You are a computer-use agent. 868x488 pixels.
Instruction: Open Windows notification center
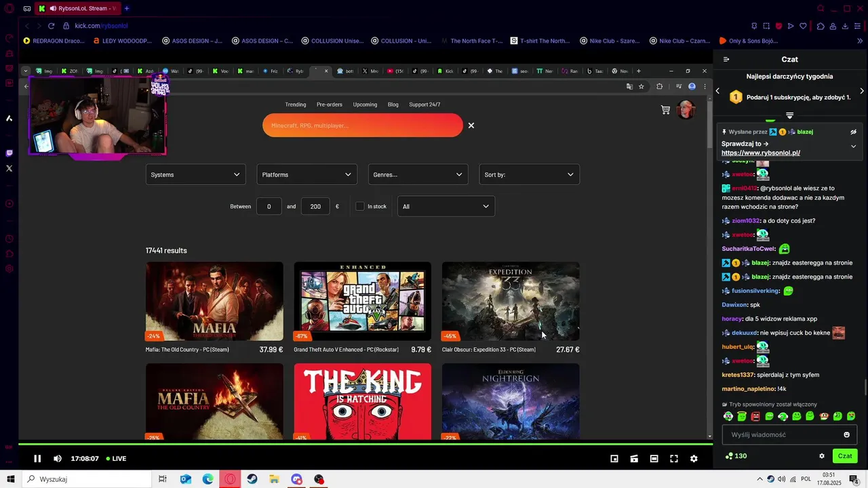point(854,479)
